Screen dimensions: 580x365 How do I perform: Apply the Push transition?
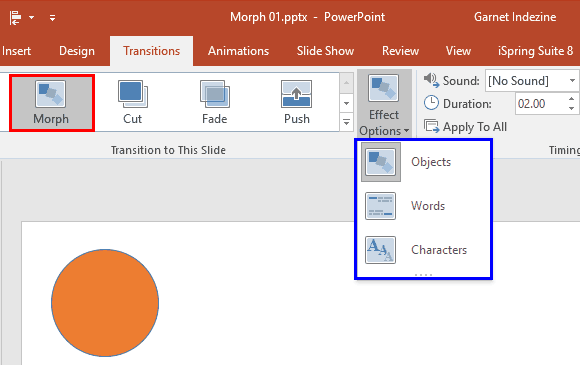pos(296,102)
